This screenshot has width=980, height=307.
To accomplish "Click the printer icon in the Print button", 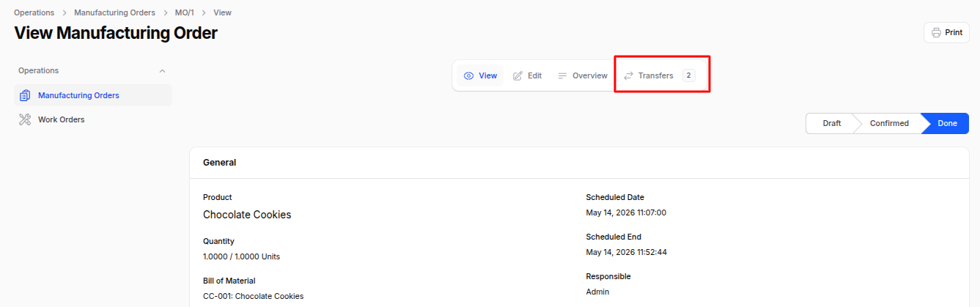I will coord(936,32).
